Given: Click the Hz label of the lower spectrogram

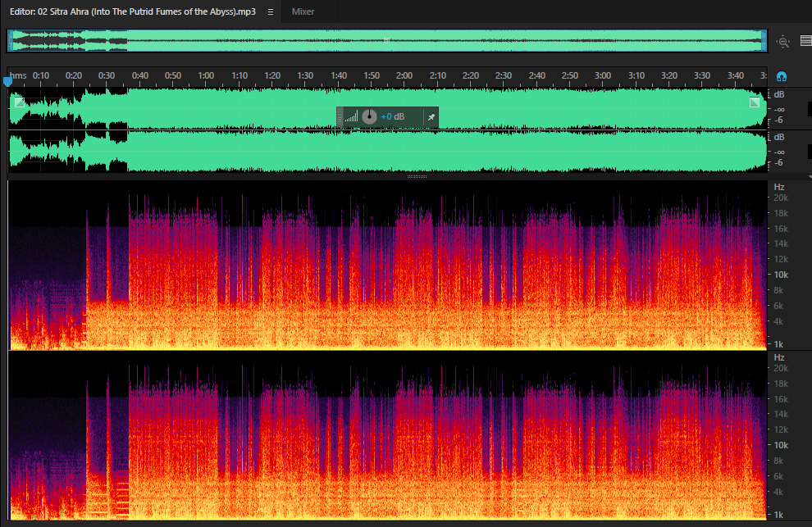Looking at the screenshot, I should click(779, 357).
